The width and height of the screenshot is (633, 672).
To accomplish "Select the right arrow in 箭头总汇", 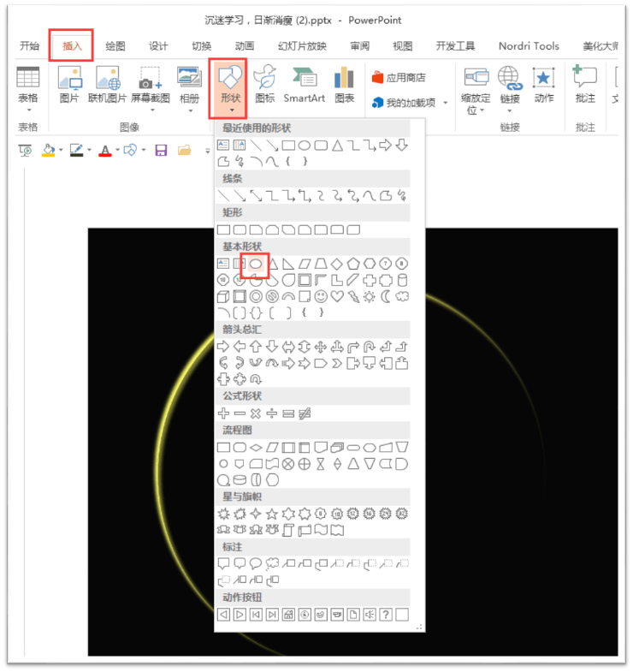I will pyautogui.click(x=223, y=347).
